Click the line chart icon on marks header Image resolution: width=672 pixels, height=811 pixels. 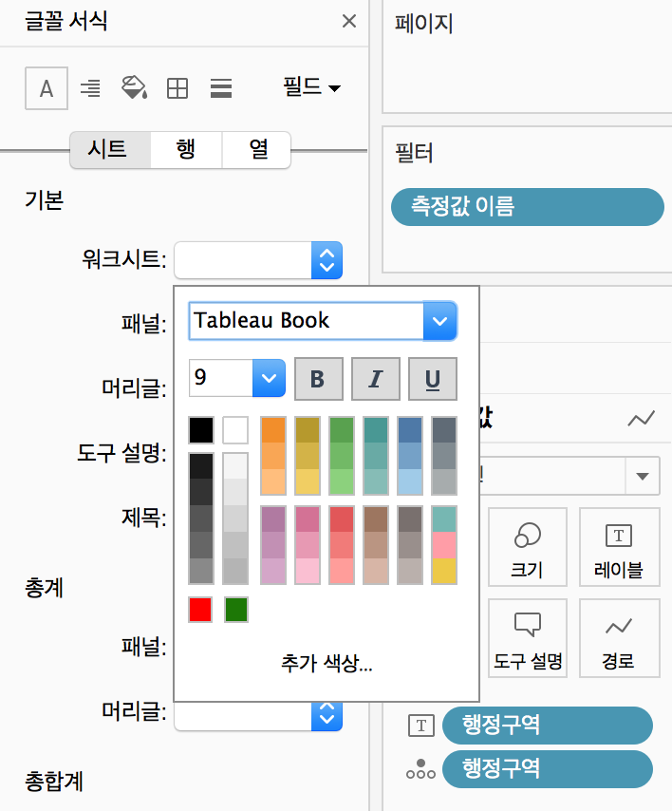(641, 419)
